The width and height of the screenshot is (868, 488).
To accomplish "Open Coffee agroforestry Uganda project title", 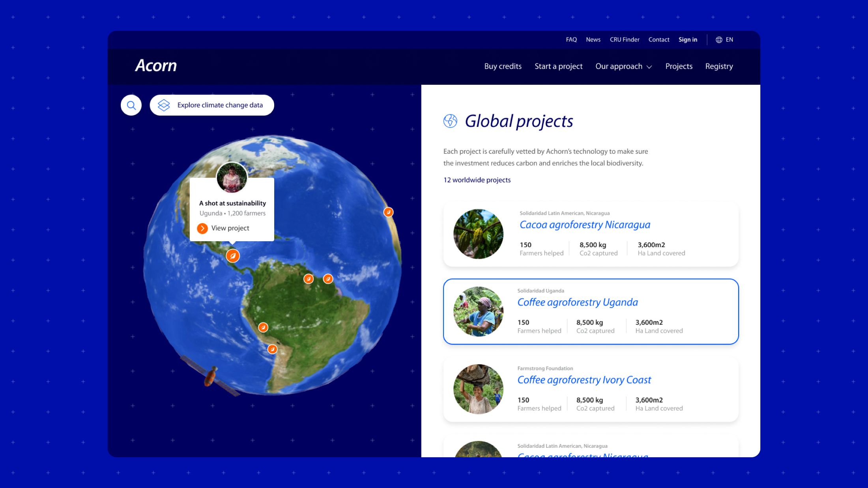I will 578,302.
